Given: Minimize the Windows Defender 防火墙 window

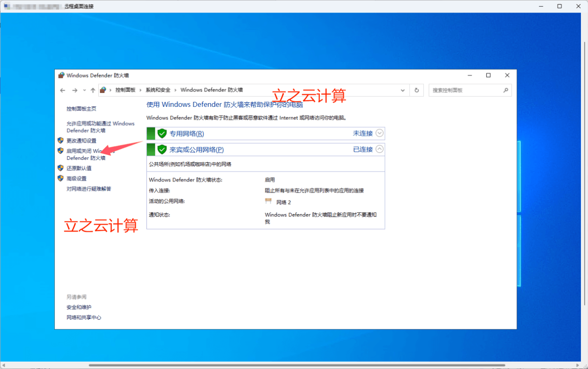Looking at the screenshot, I should [470, 75].
